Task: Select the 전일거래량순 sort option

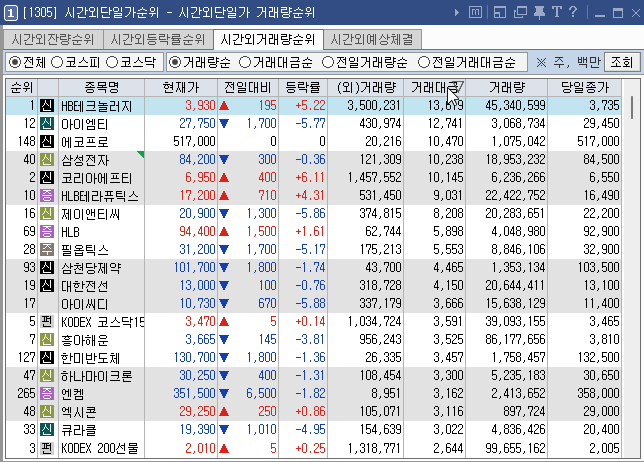Action: [328, 62]
